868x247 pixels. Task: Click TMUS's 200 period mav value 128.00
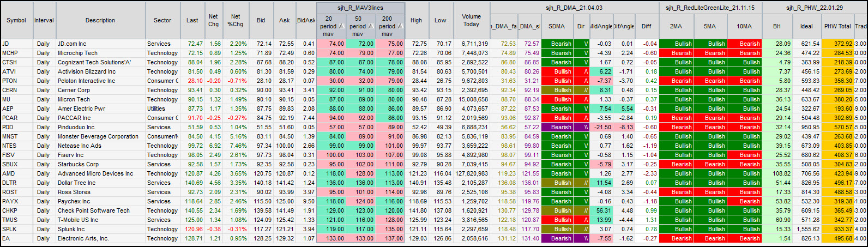(x=390, y=220)
